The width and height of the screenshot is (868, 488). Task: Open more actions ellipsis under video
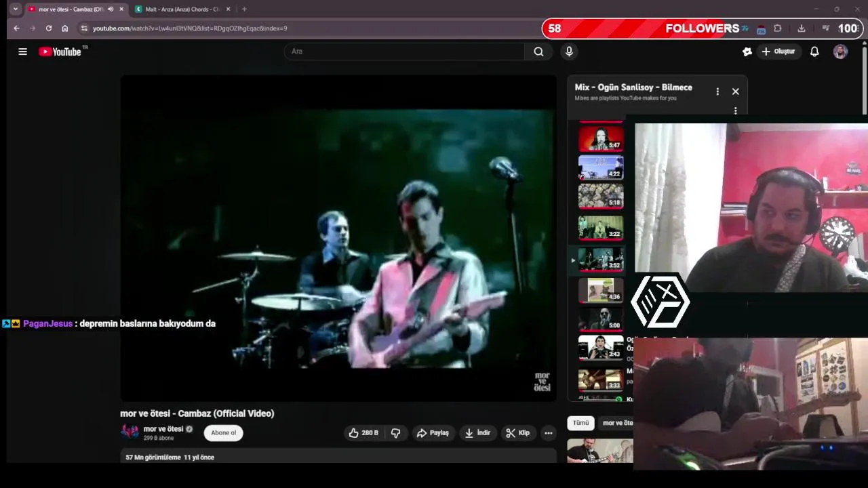(549, 433)
